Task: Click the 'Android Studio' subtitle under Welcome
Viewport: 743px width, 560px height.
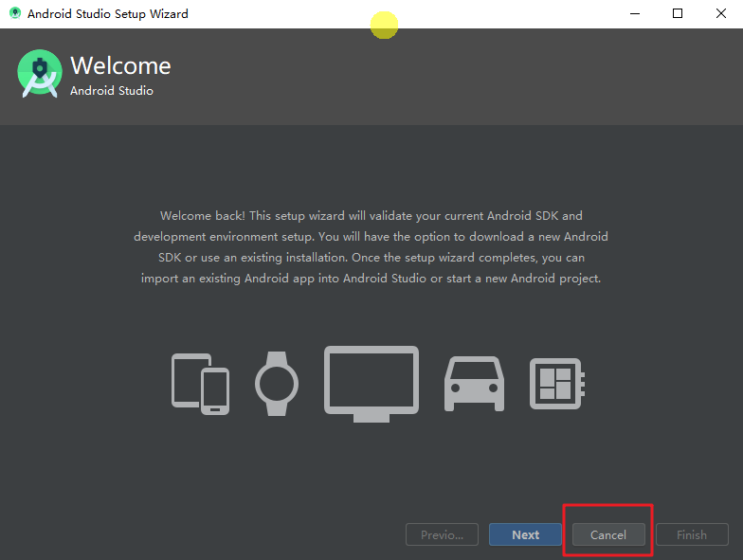Action: click(112, 91)
